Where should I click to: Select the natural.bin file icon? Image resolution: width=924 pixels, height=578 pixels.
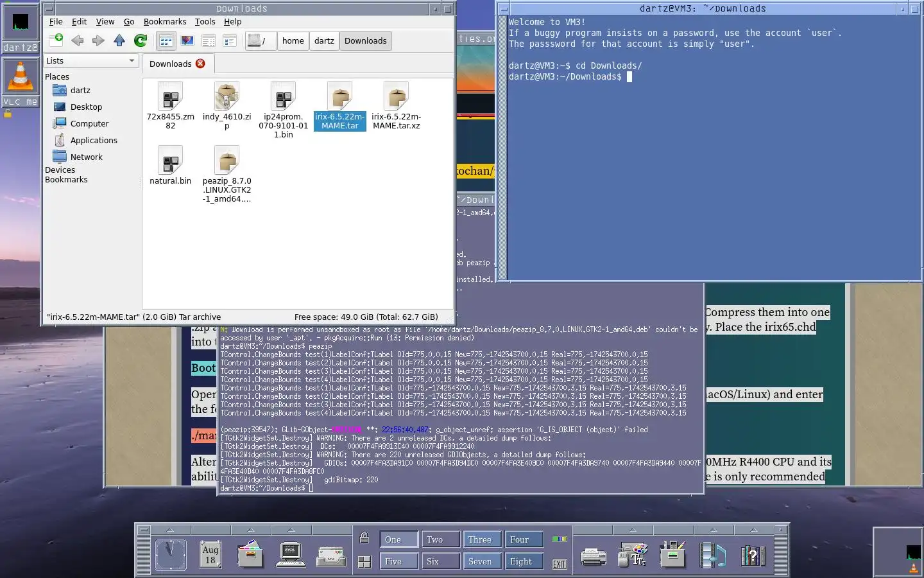170,161
